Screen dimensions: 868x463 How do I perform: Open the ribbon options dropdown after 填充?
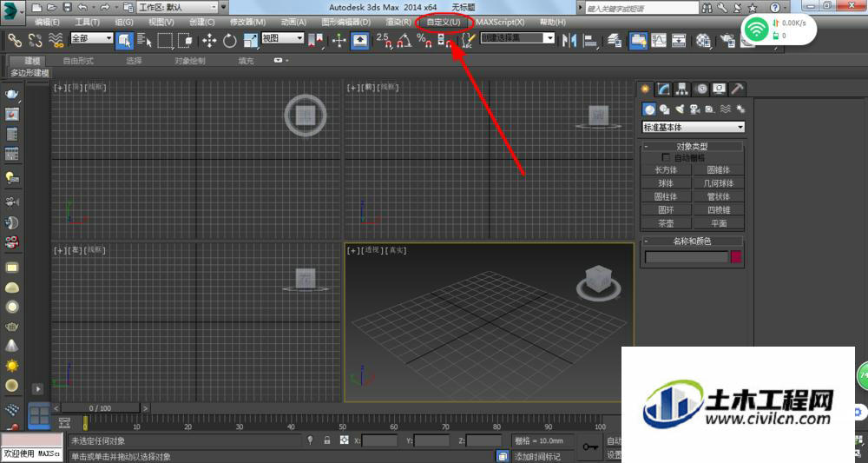281,60
